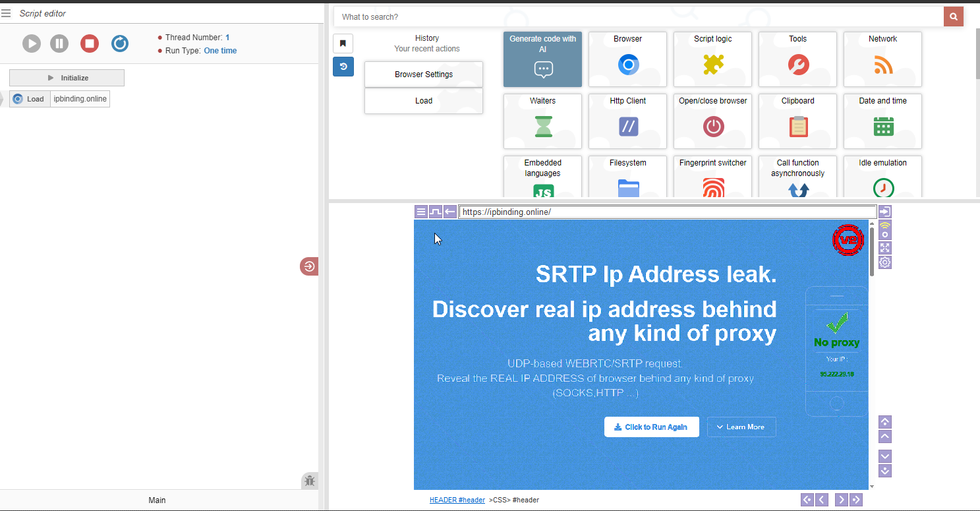Click the Generate code with AI tile
Screen dimensions: 980x511
542,59
